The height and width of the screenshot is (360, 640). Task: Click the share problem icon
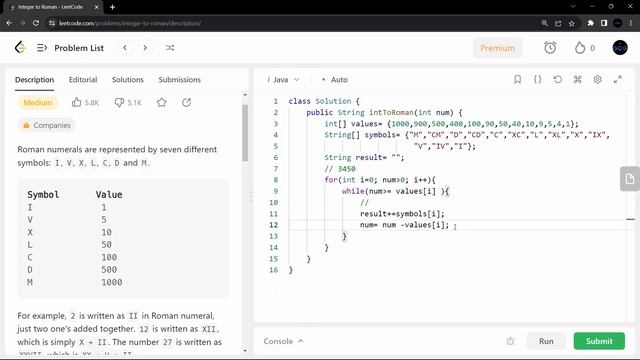187,102
